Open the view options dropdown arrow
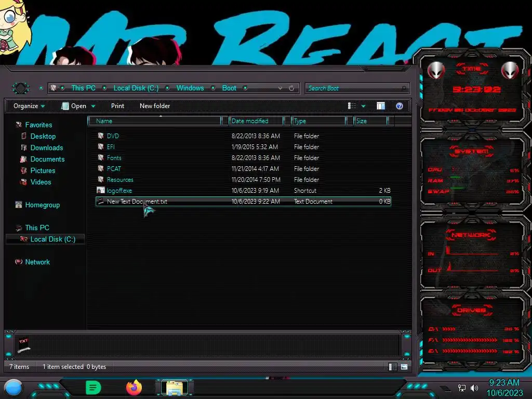The height and width of the screenshot is (399, 532). pyautogui.click(x=363, y=106)
